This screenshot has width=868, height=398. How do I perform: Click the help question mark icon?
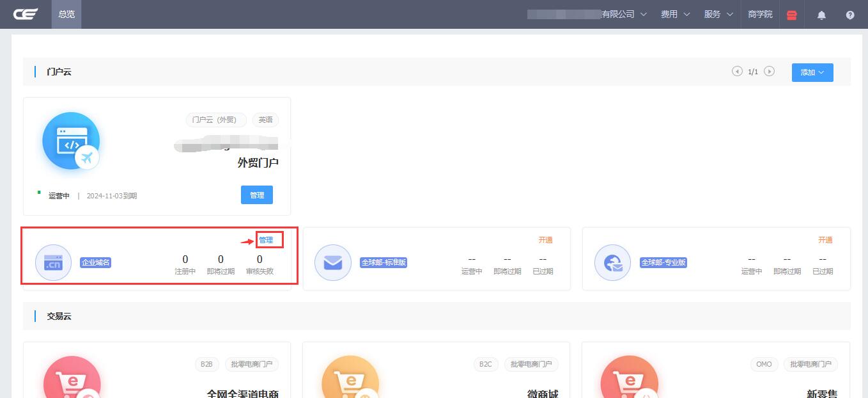pos(850,15)
